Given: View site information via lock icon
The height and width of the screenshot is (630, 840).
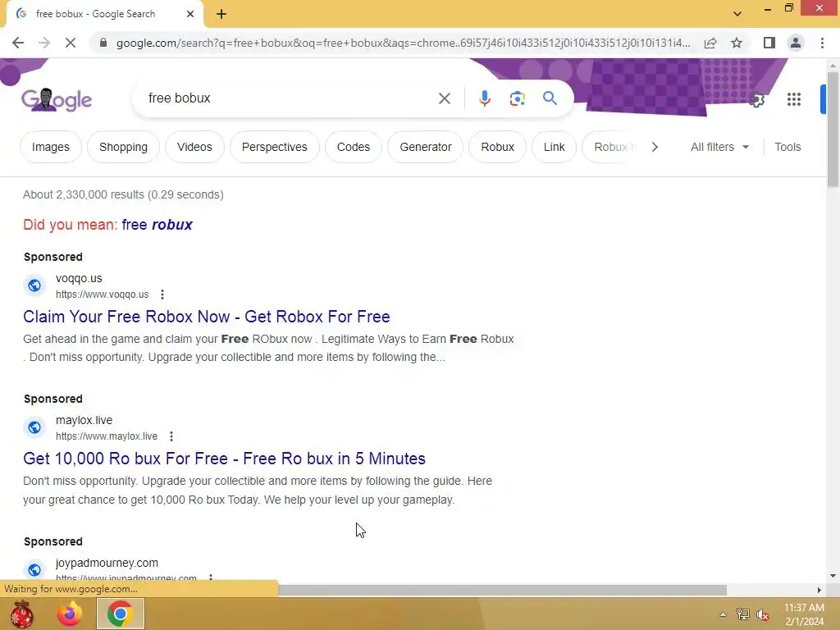Looking at the screenshot, I should pyautogui.click(x=103, y=43).
